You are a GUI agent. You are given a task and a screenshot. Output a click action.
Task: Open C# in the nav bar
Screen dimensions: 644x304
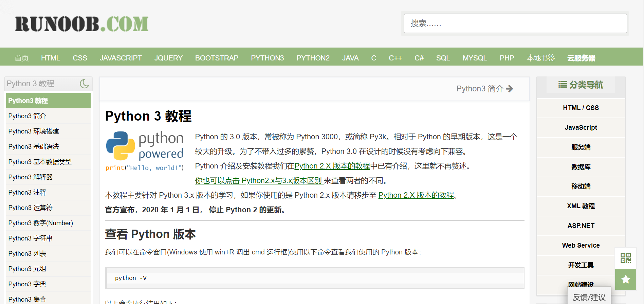pyautogui.click(x=419, y=58)
